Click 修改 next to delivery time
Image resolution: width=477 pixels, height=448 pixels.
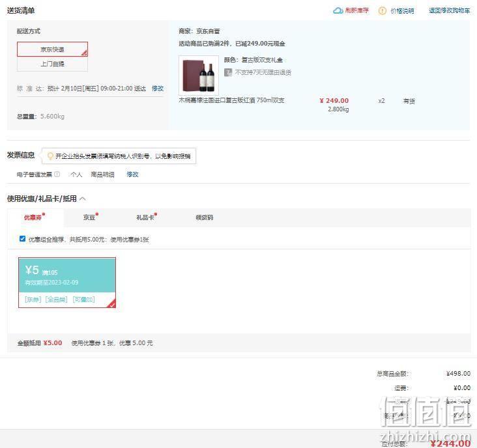(158, 89)
